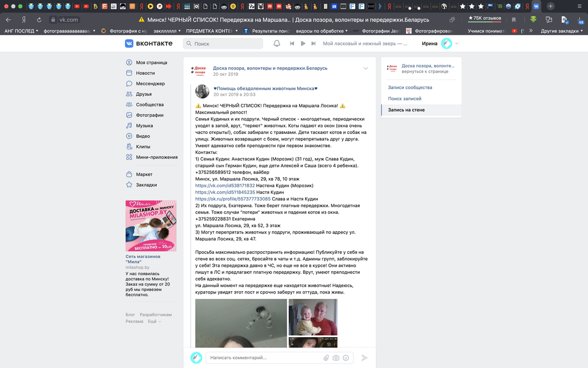
Task: Open Друзья in the sidebar
Action: click(144, 94)
